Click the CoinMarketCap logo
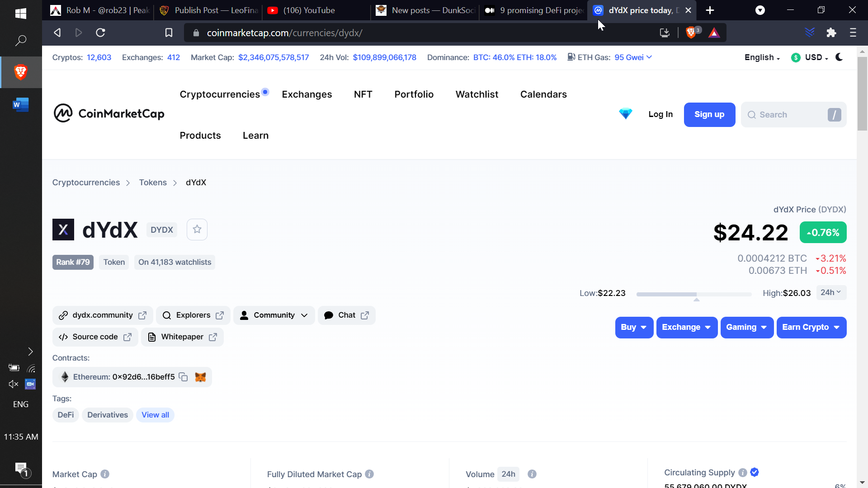This screenshot has height=488, width=868. (x=109, y=113)
